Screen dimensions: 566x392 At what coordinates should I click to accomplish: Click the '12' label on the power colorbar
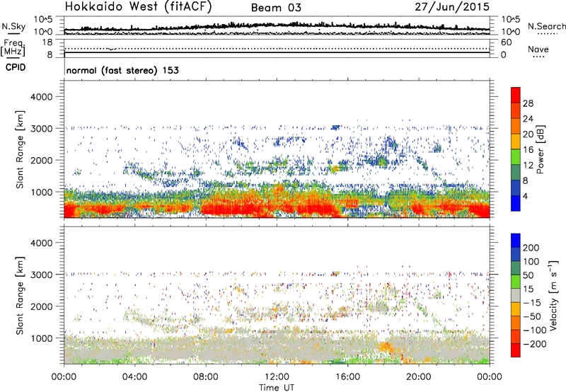[x=528, y=166]
